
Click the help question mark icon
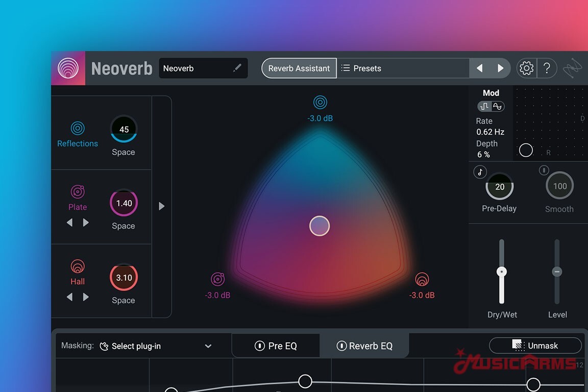[x=547, y=68]
